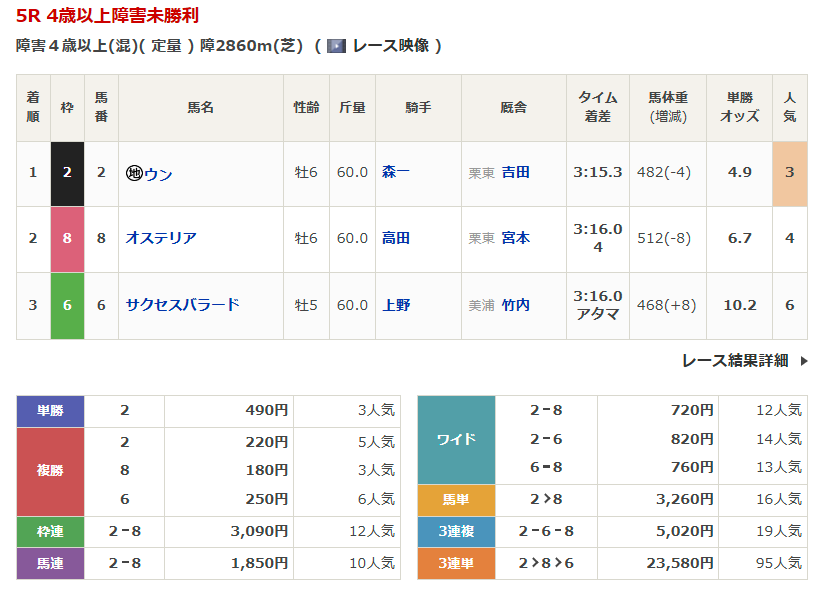The height and width of the screenshot is (590, 828).
Task: Select the ワイド payout label
Action: (456, 439)
